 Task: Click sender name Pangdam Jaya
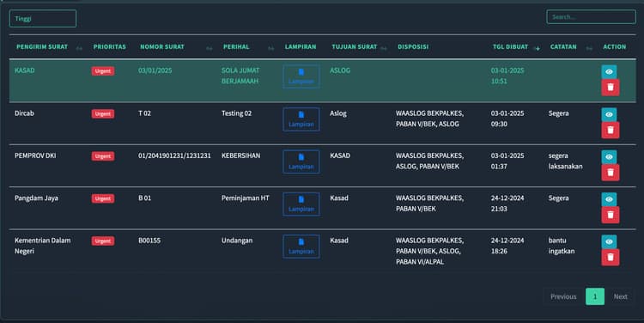(37, 198)
